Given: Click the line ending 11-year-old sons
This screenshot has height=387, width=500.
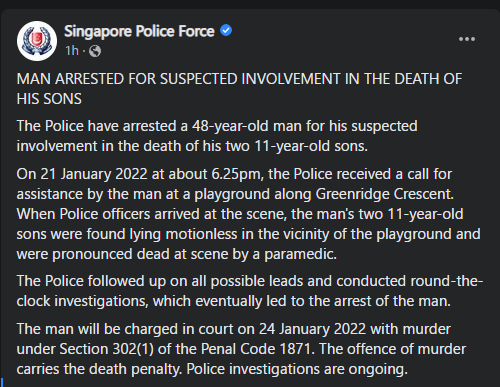Looking at the screenshot, I should click(x=192, y=146).
